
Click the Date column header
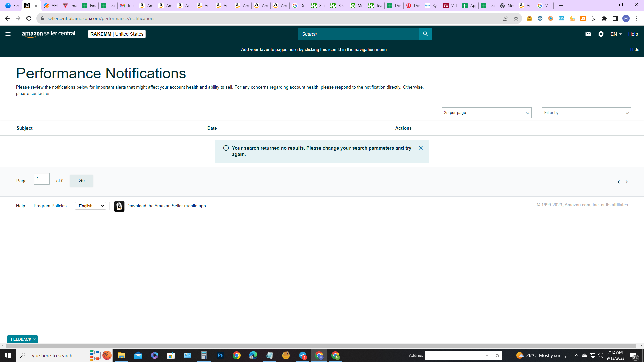point(212,128)
